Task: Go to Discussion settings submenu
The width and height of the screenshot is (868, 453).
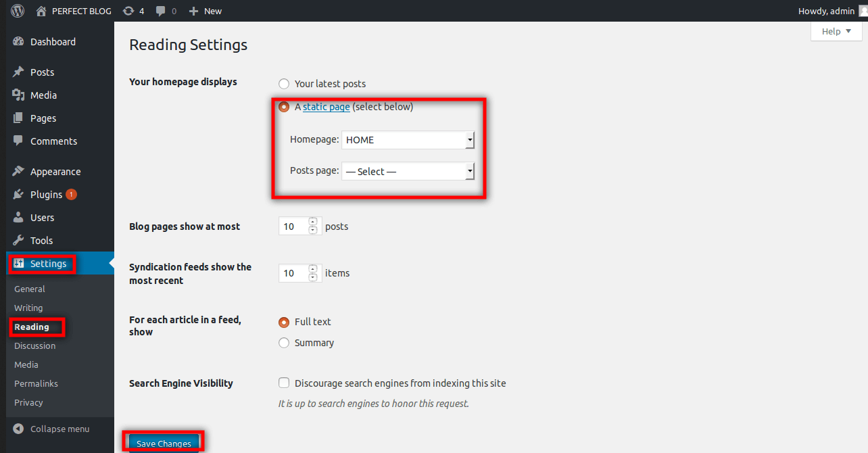Action: [34, 345]
